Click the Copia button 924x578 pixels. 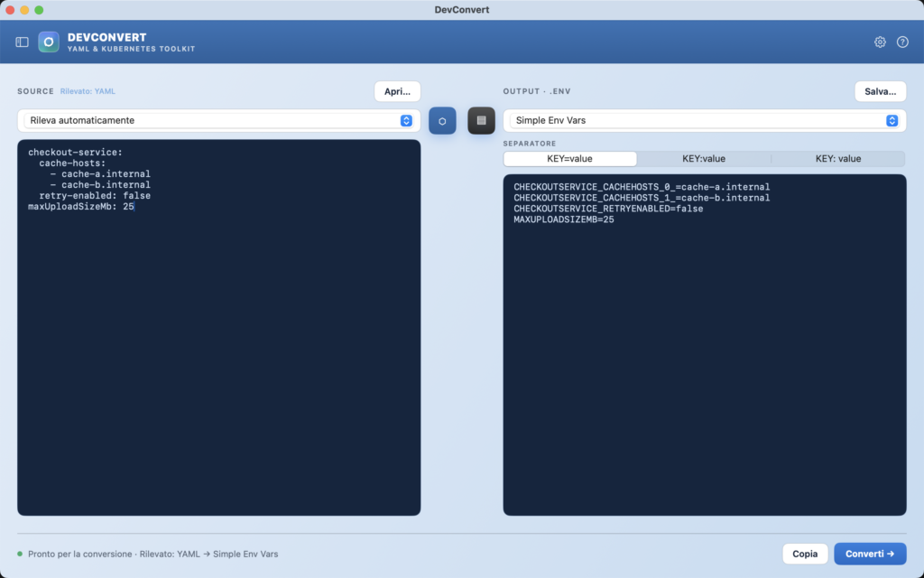804,554
